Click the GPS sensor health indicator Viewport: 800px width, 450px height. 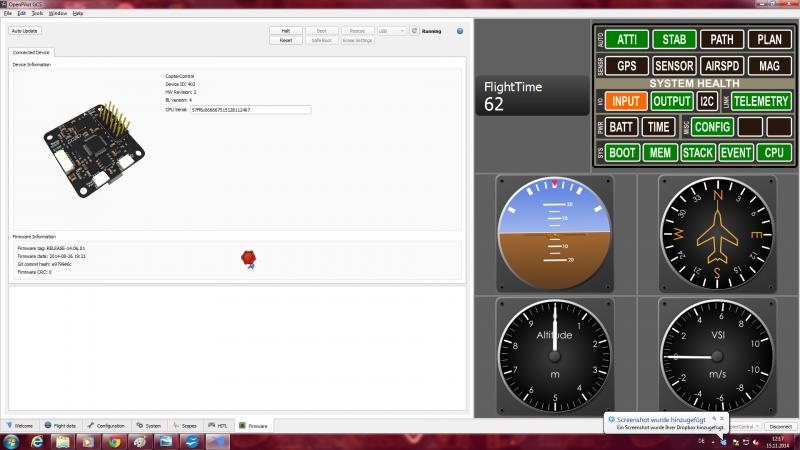click(x=627, y=66)
